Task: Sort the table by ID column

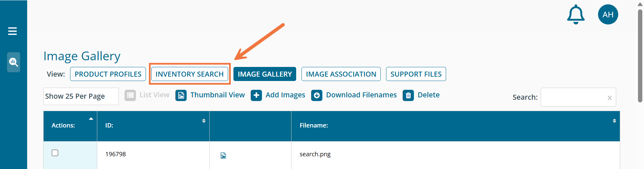Action: tap(204, 121)
